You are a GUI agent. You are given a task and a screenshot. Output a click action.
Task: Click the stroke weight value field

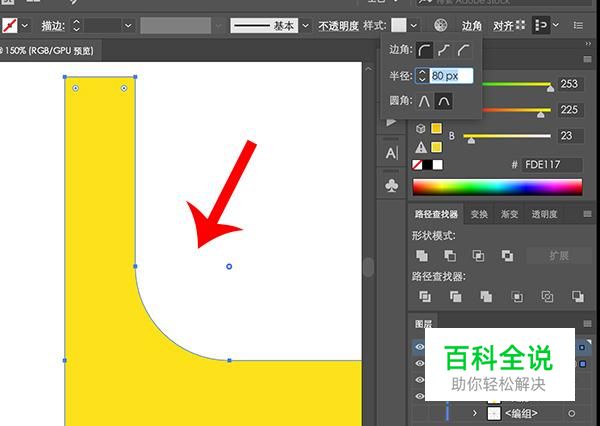tap(102, 26)
